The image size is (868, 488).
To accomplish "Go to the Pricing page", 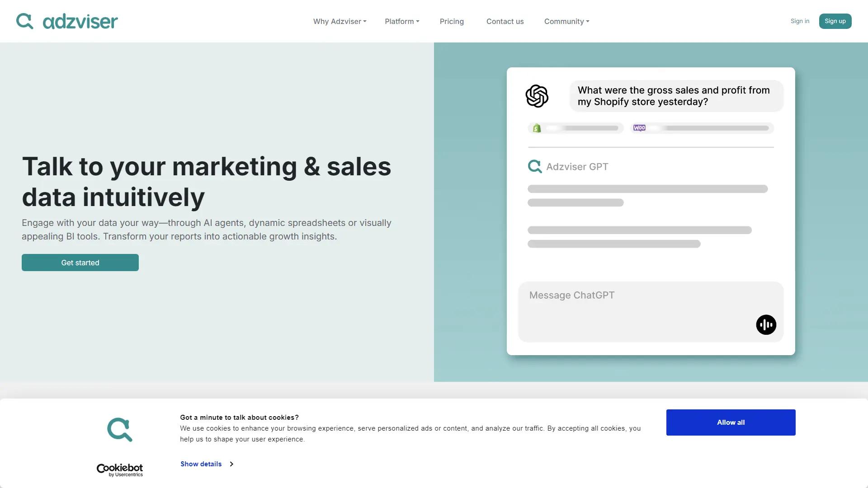I will (452, 21).
